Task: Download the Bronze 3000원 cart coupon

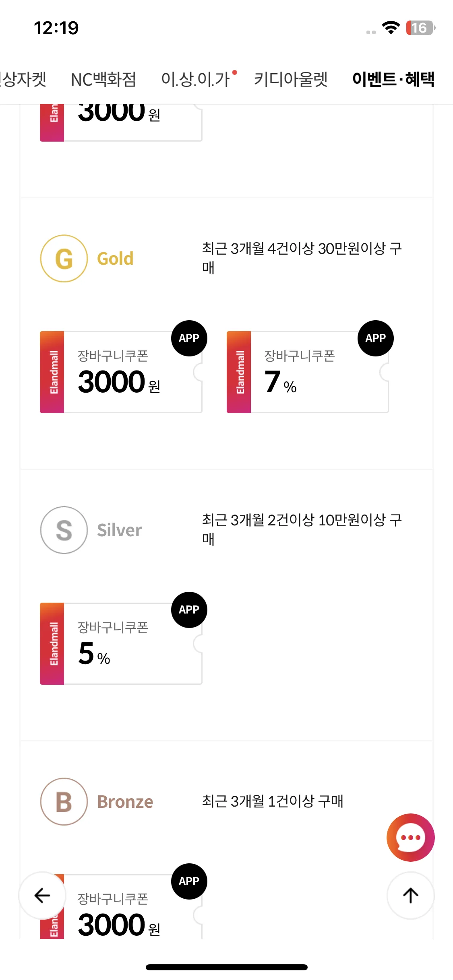Action: coord(121,907)
